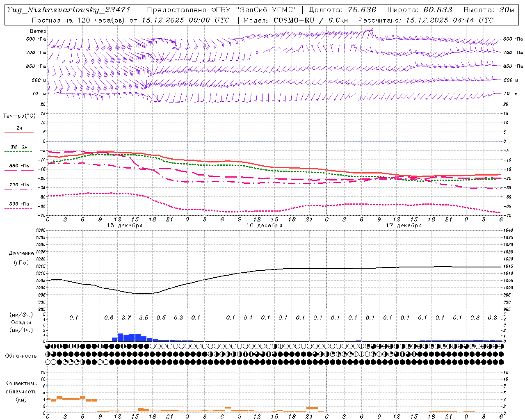Click the 3.7 precipitation value
Image resolution: width=525 pixels, height=420 pixels.
[x=126, y=317]
